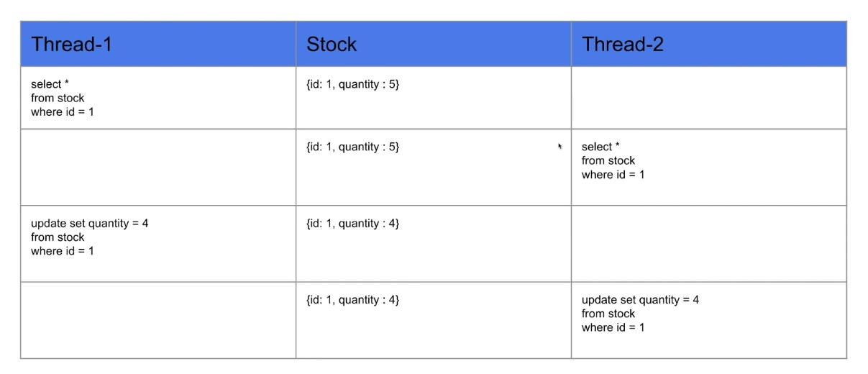The height and width of the screenshot is (374, 868).
Task: Click the Thread-1 header cell
Action: 158,44
